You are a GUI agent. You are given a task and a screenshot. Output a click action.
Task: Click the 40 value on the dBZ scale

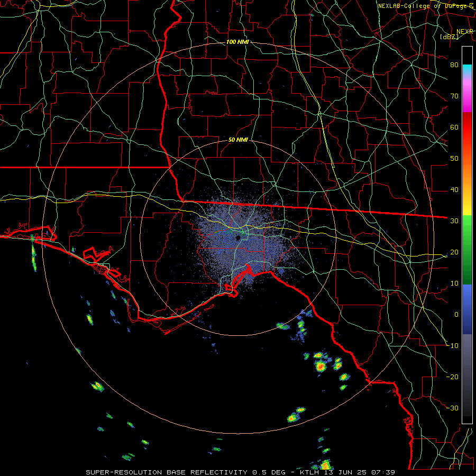pos(454,190)
